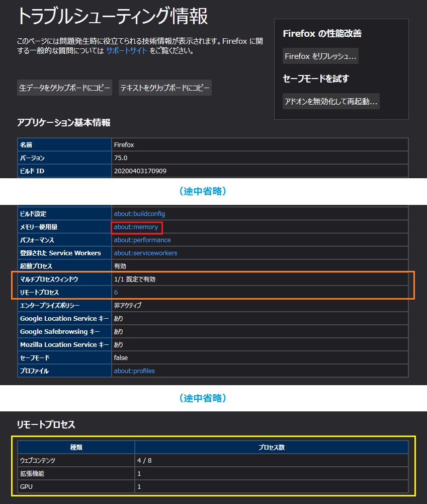Click Mozilla Location Service キー header
This screenshot has width=427, height=504.
(64, 344)
